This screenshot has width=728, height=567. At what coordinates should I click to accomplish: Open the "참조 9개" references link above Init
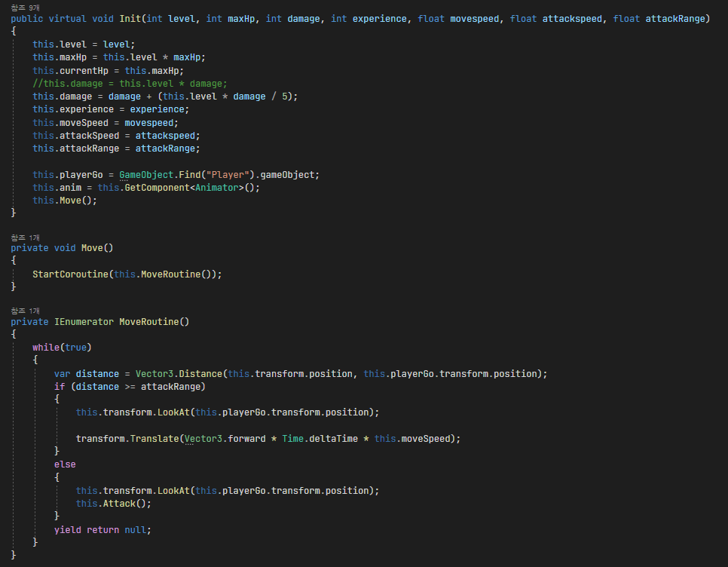(25, 8)
